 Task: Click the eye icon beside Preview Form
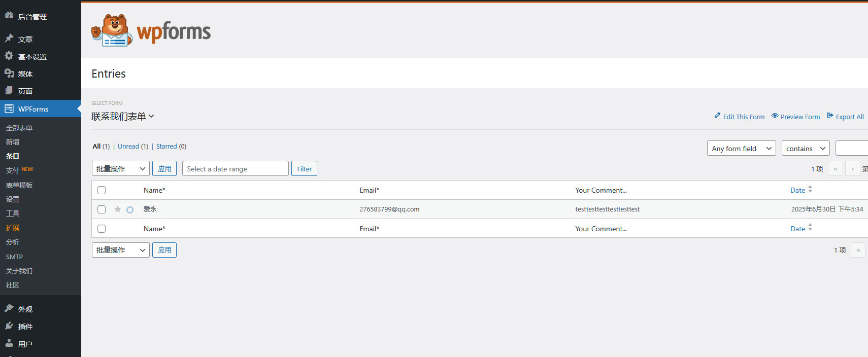click(775, 116)
